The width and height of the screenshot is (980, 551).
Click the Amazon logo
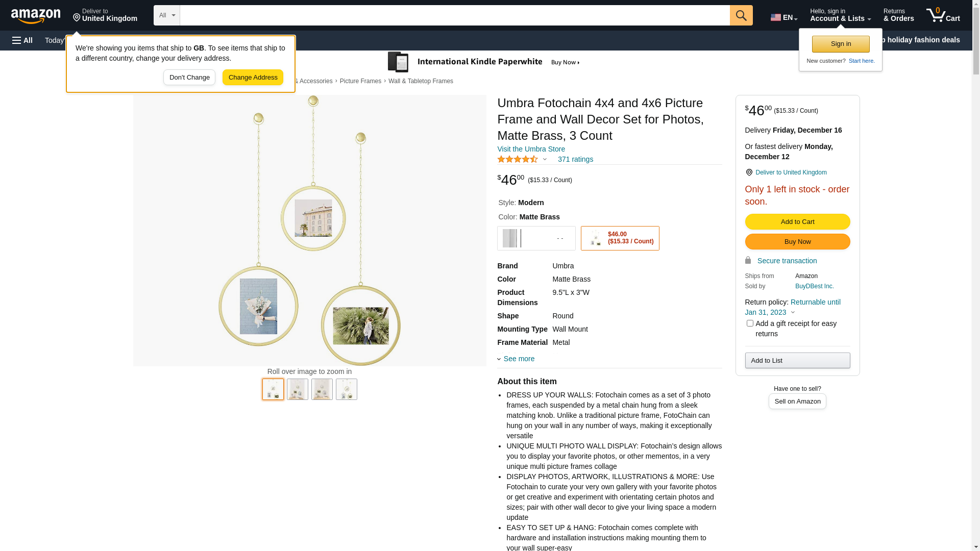[36, 16]
